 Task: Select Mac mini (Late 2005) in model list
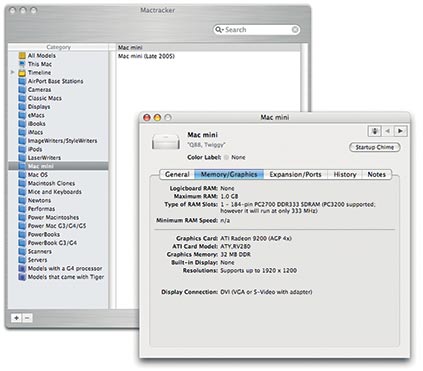click(146, 56)
